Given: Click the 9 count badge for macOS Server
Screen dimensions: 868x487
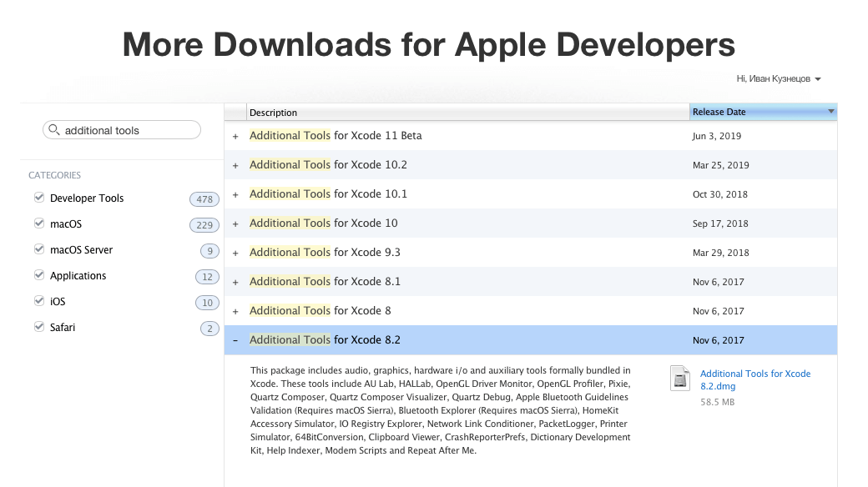Looking at the screenshot, I should pos(209,251).
